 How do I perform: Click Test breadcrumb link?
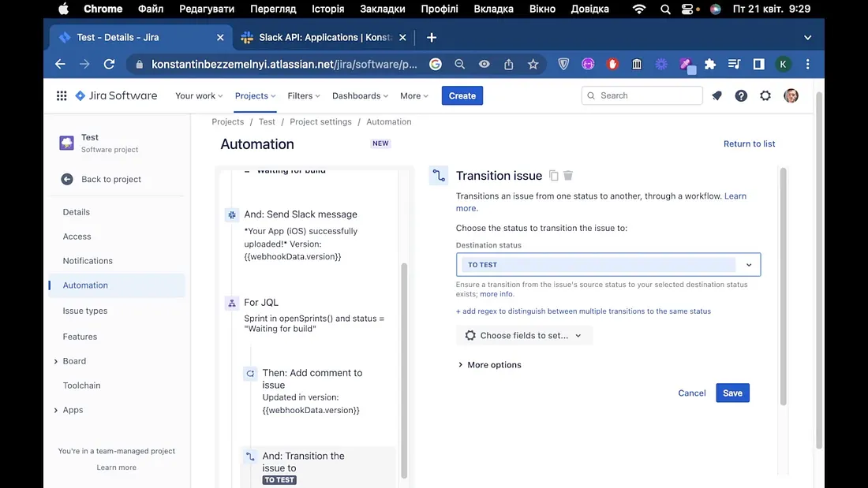267,121
